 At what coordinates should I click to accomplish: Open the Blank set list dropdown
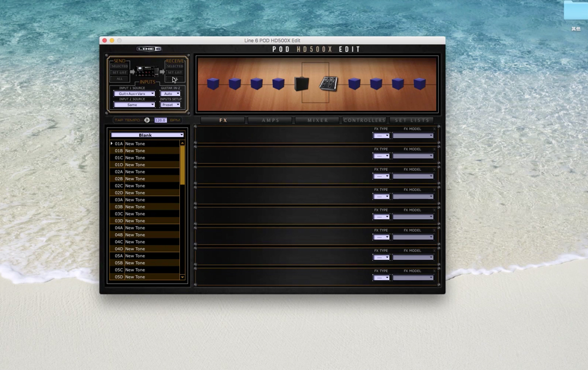[147, 135]
